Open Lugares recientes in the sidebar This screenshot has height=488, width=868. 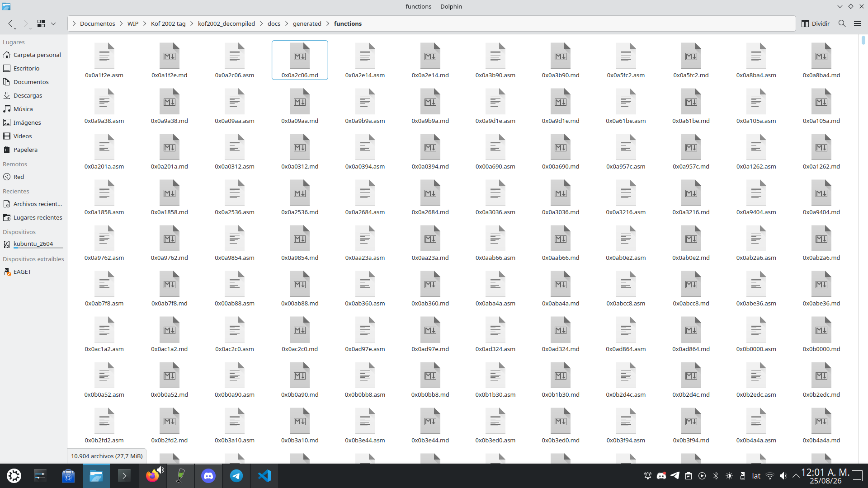(x=33, y=217)
